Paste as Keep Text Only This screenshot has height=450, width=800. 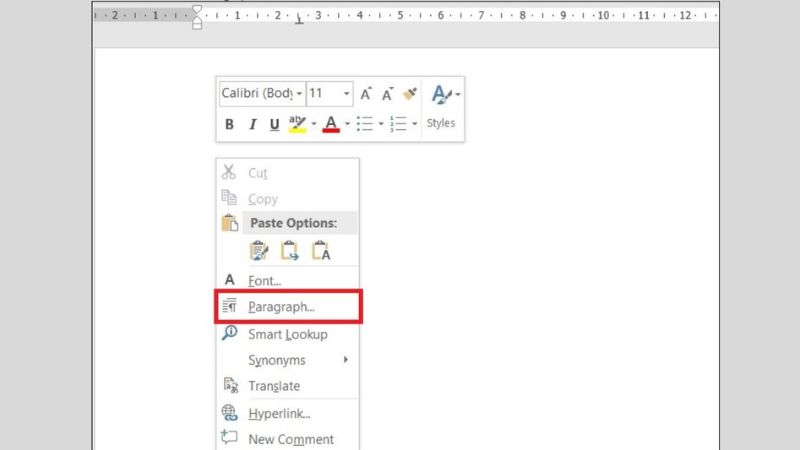click(x=321, y=251)
